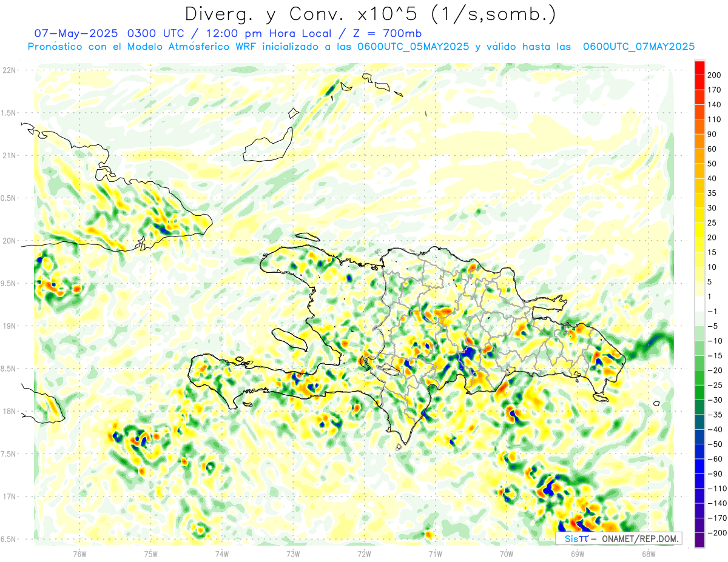Click the '8.5N' latitude label
728x562 pixels.
tap(8, 369)
